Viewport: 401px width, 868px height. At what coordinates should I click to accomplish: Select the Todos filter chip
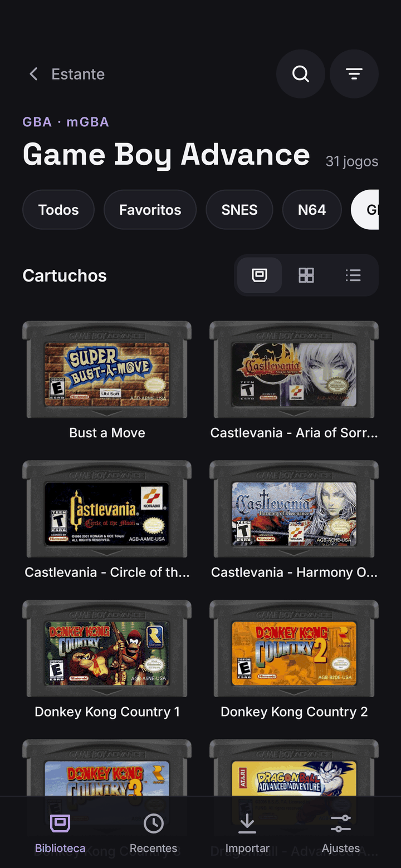58,210
